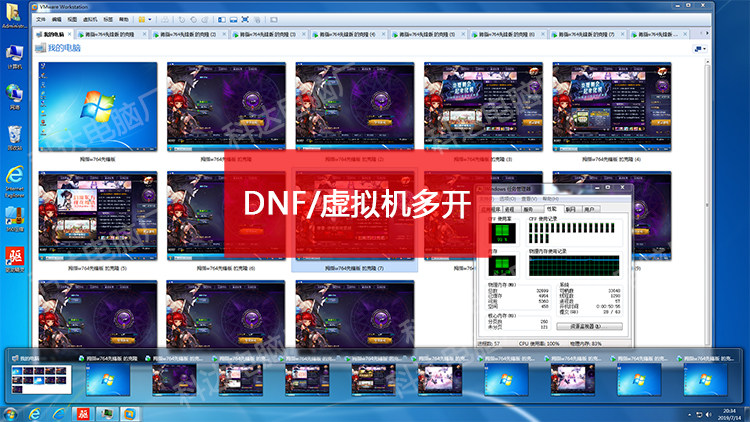Open the power state icon in VMware toolbar

[142, 20]
